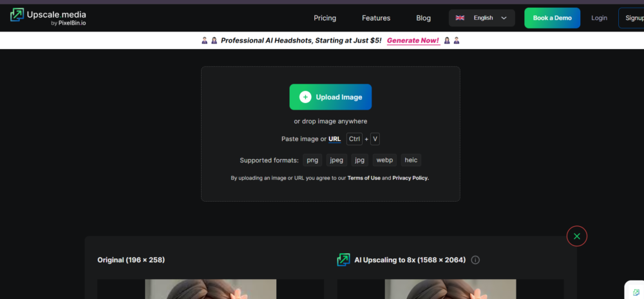Click the Professional AI Headshots banner text

click(301, 40)
